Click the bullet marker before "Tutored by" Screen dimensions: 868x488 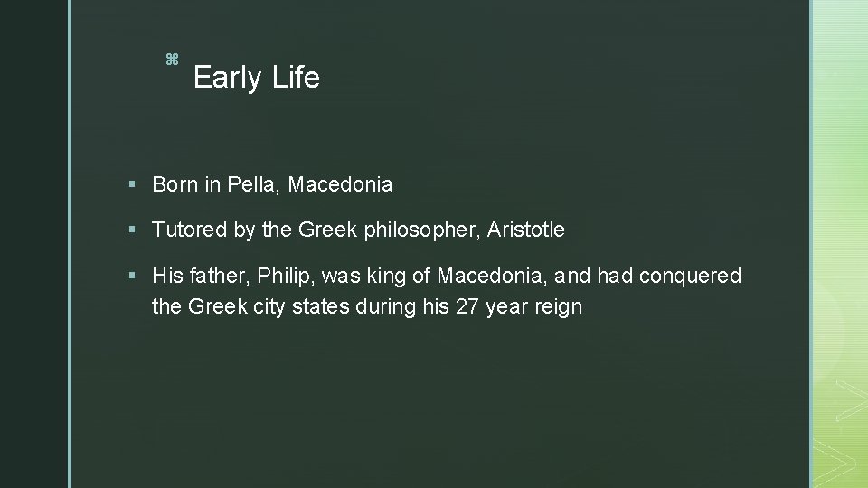pos(133,230)
